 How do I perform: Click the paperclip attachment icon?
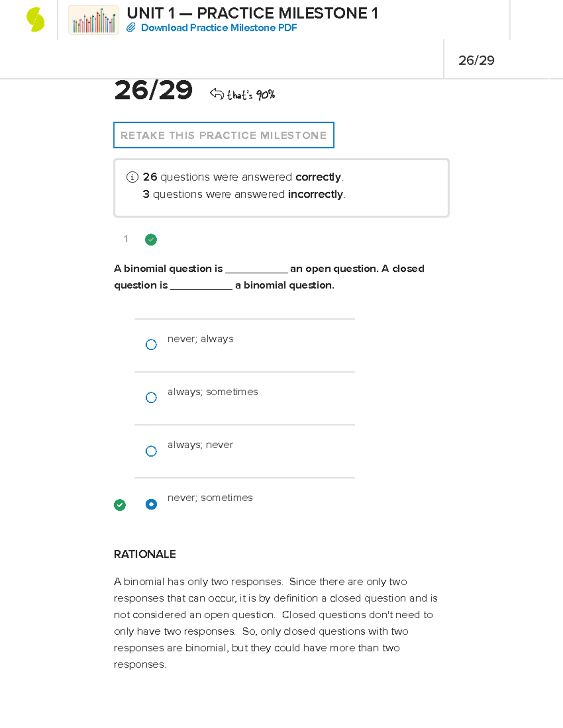131,28
